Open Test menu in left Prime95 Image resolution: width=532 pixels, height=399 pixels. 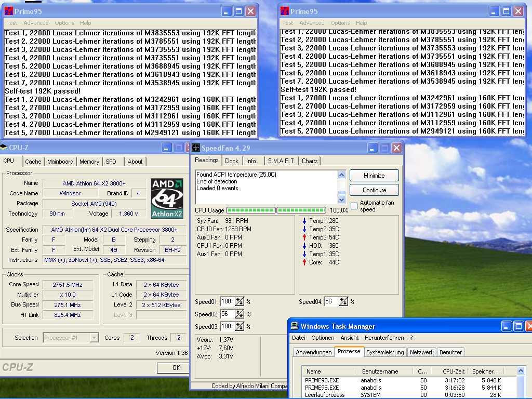[11, 23]
